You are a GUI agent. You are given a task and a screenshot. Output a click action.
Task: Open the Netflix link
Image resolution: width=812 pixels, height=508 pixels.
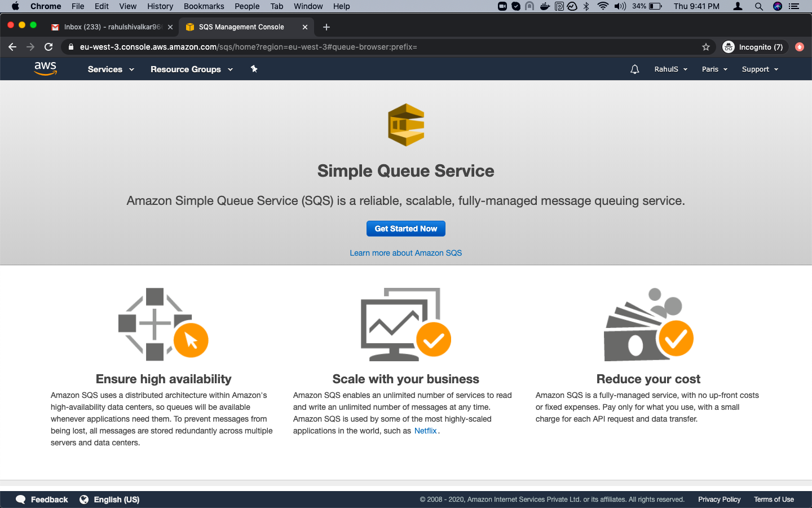pyautogui.click(x=425, y=431)
